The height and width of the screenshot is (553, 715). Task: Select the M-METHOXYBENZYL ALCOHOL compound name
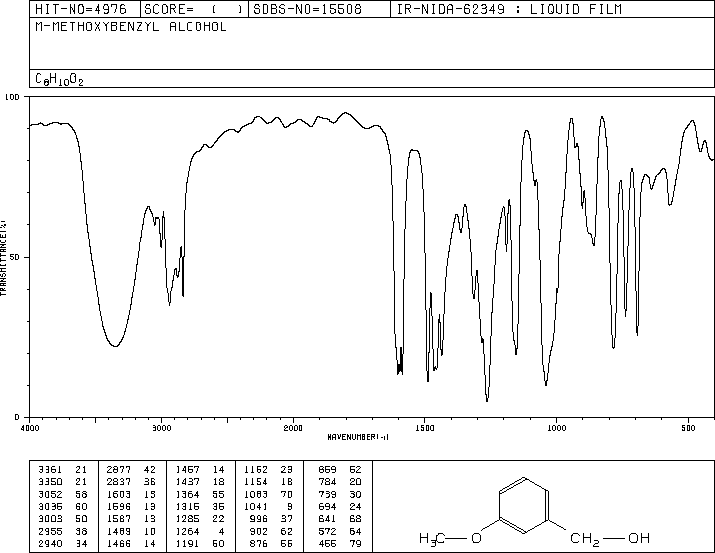131,27
